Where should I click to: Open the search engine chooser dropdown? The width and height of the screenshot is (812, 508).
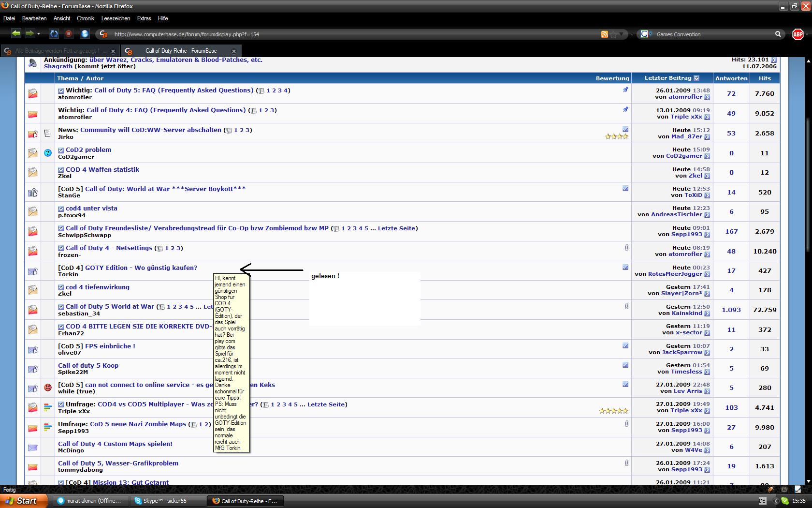(x=651, y=34)
